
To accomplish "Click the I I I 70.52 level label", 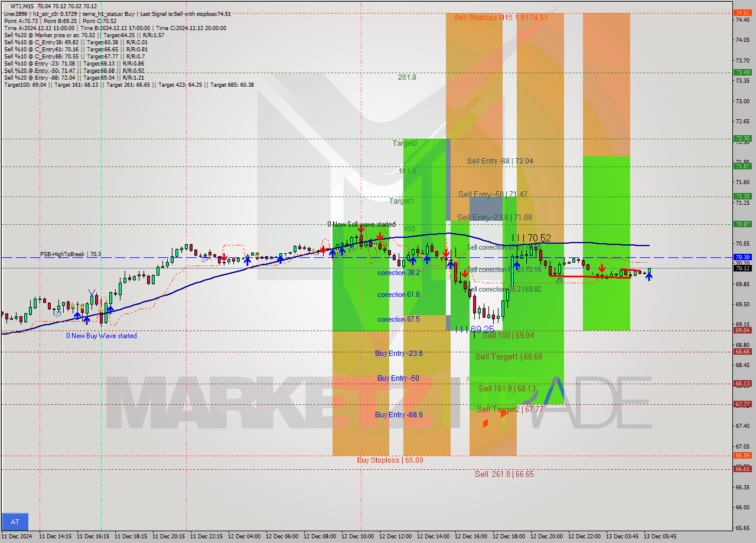I will click(531, 238).
